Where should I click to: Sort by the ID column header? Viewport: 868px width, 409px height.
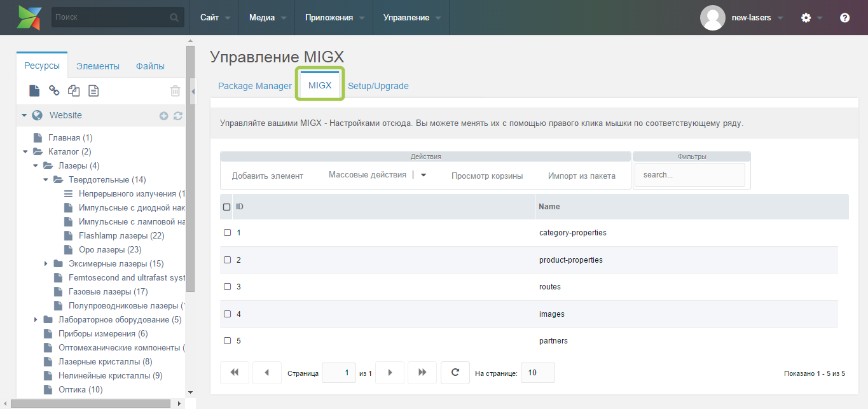coord(384,207)
